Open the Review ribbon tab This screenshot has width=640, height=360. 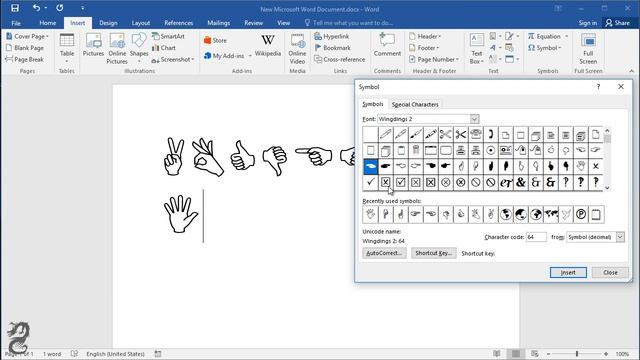coord(253,23)
